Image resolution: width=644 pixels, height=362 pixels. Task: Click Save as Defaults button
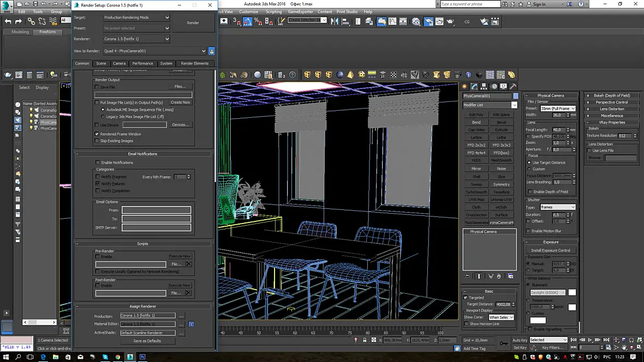pos(147,341)
